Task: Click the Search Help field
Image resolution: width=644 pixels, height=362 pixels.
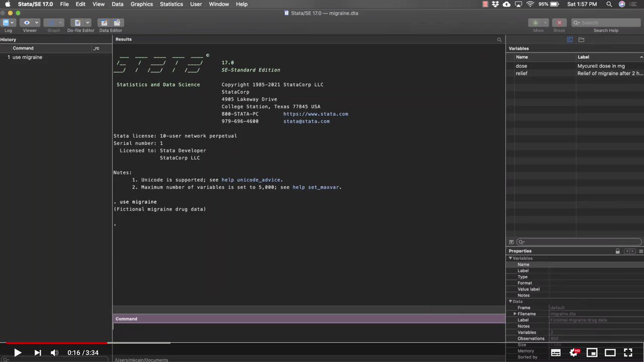Action: [x=606, y=23]
